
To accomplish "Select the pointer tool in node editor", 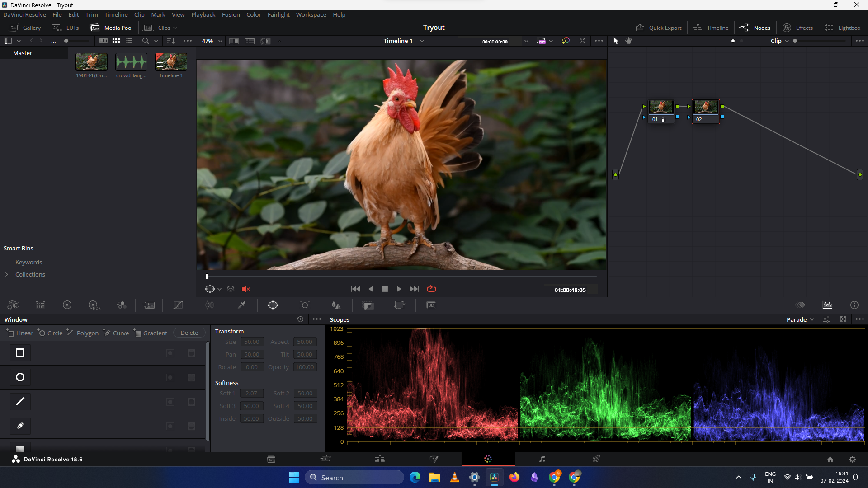I will tap(616, 41).
